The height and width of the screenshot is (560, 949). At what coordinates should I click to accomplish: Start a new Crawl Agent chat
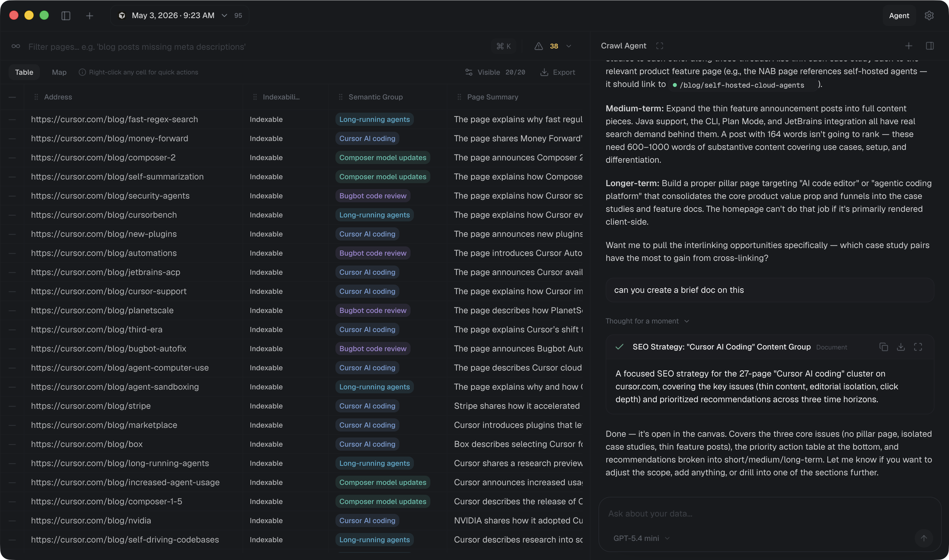pos(908,46)
